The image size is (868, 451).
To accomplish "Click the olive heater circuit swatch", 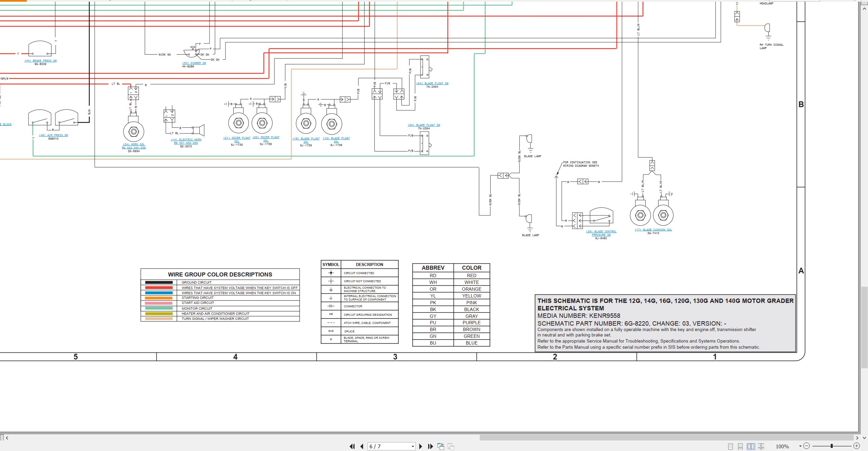I will [x=159, y=313].
